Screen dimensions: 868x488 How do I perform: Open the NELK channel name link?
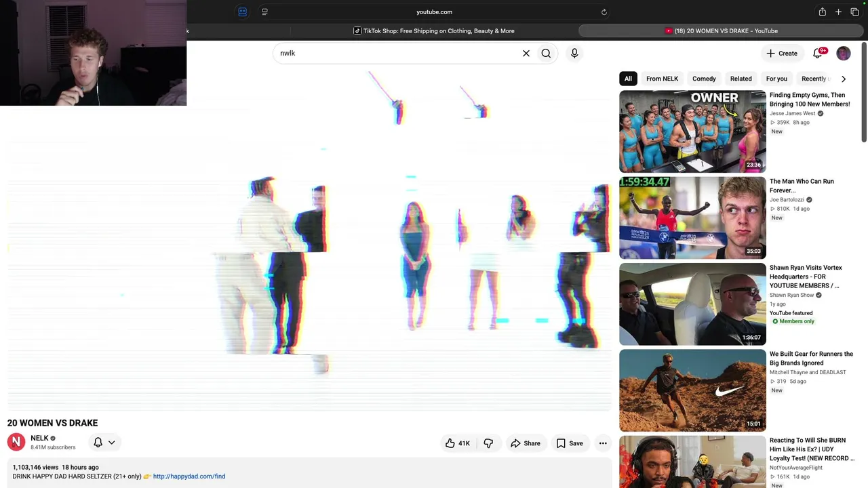[x=39, y=438]
